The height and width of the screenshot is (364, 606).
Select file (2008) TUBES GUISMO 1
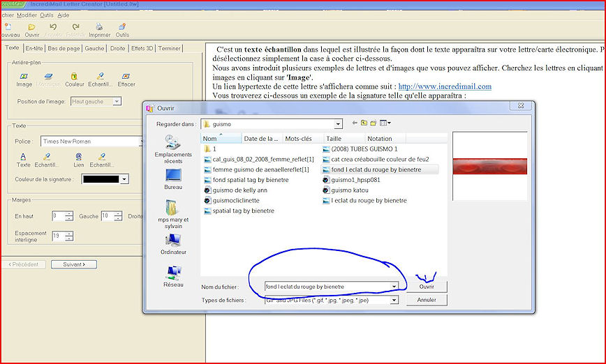tap(360, 149)
